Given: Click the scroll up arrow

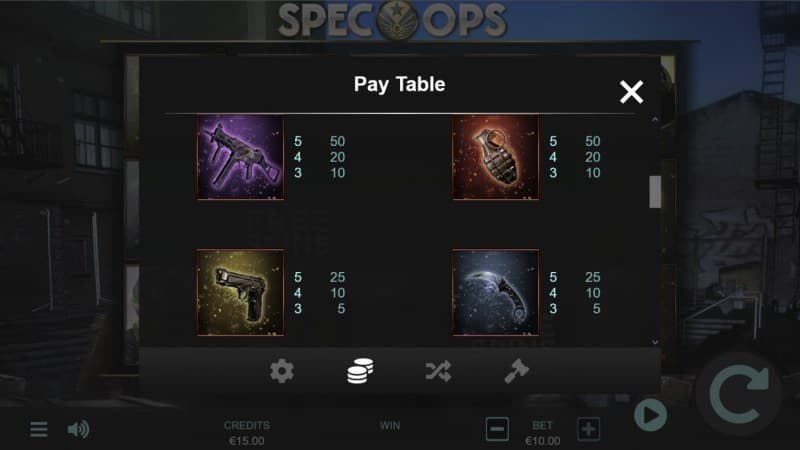Looking at the screenshot, I should 655,119.
